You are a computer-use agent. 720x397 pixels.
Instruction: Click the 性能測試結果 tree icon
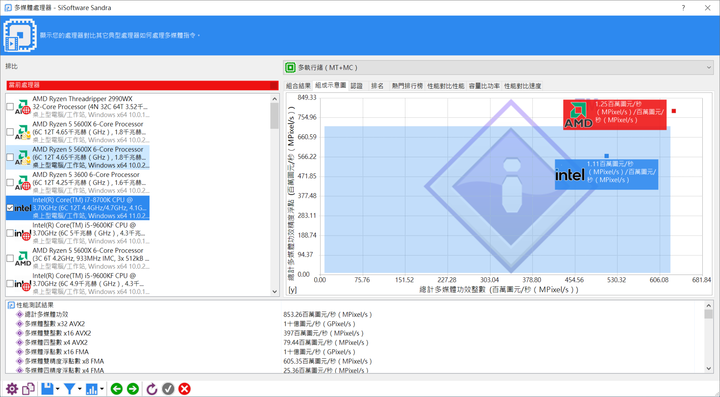click(11, 305)
